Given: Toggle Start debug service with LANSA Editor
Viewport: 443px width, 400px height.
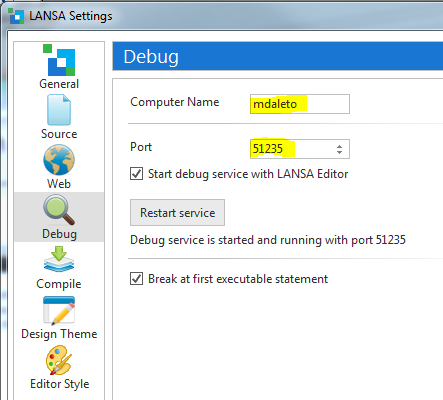Looking at the screenshot, I should 136,174.
